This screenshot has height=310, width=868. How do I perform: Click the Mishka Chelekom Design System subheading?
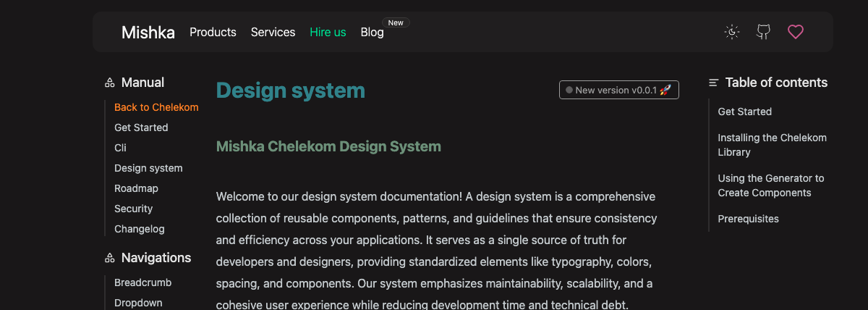[328, 146]
